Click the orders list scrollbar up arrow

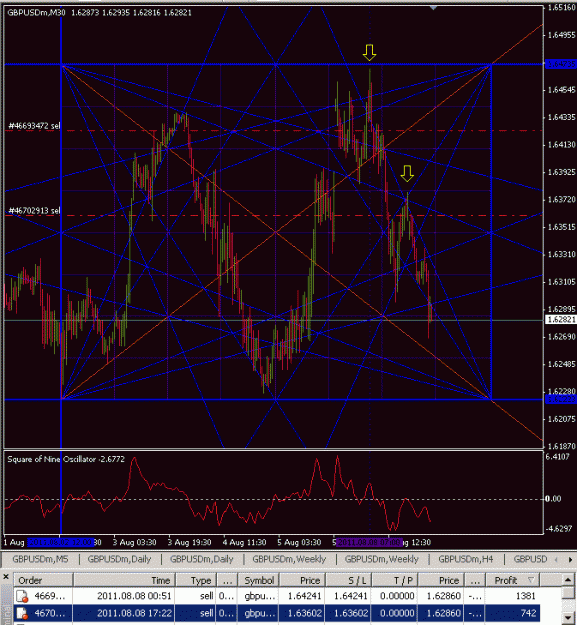click(568, 580)
